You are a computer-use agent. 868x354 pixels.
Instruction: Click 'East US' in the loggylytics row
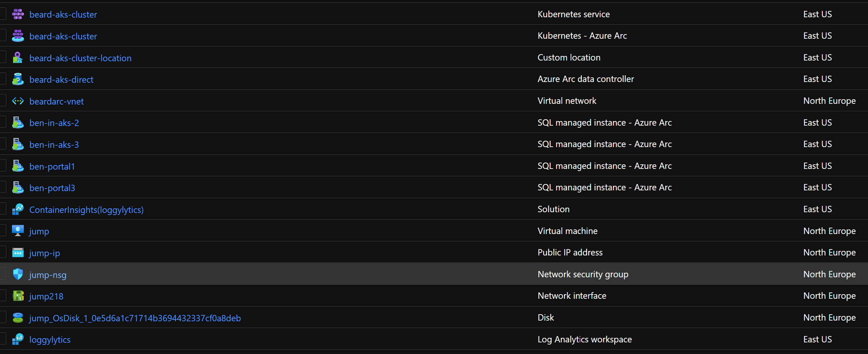(817, 339)
